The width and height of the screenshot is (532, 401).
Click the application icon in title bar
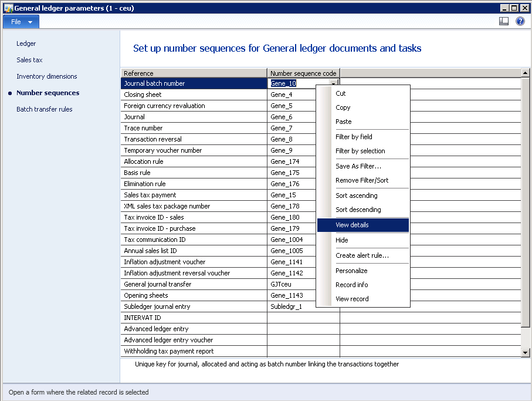8,8
